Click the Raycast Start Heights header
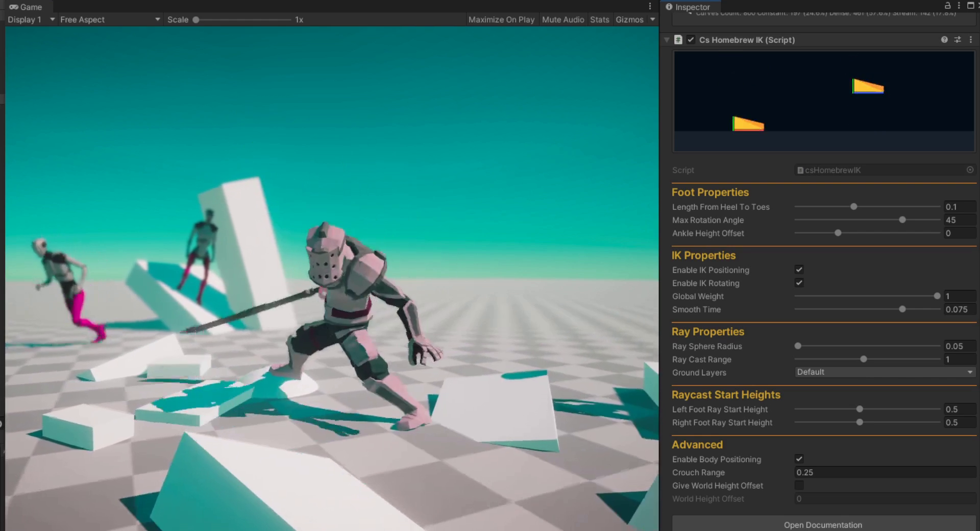This screenshot has height=531, width=980. click(x=726, y=395)
